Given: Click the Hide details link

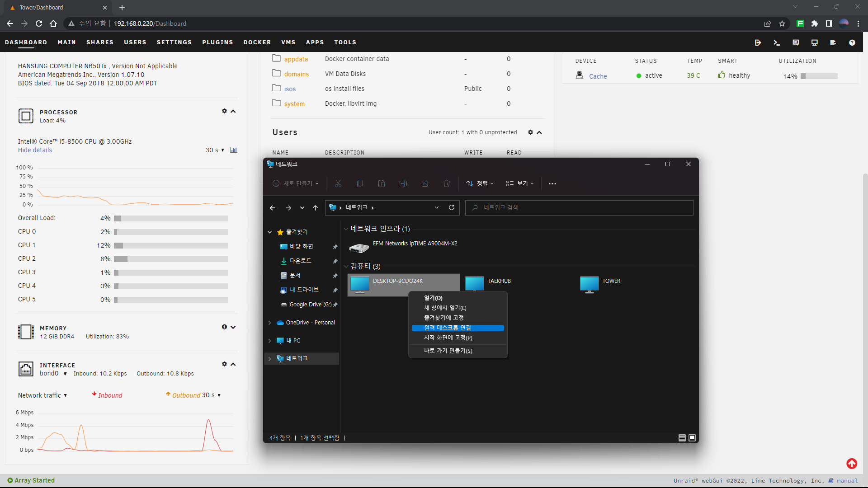Looking at the screenshot, I should 35,150.
